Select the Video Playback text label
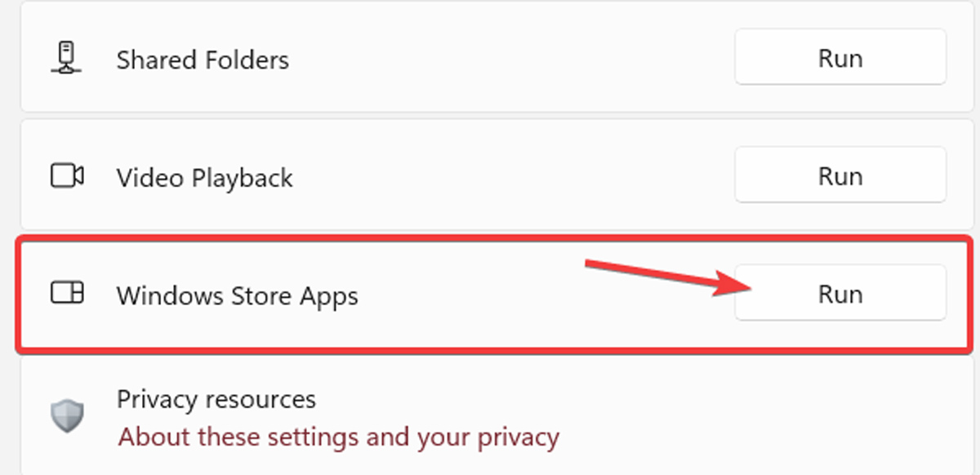The image size is (980, 475). (205, 178)
